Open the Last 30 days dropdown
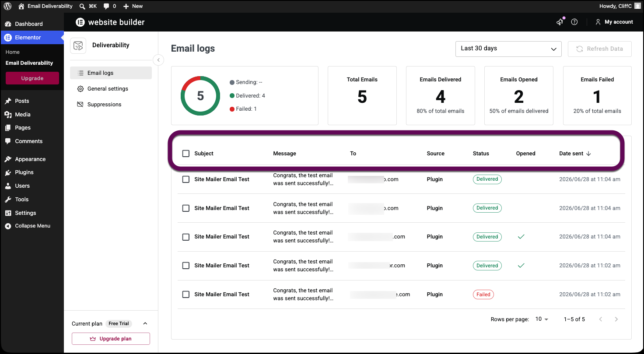This screenshot has height=354, width=644. click(x=508, y=49)
